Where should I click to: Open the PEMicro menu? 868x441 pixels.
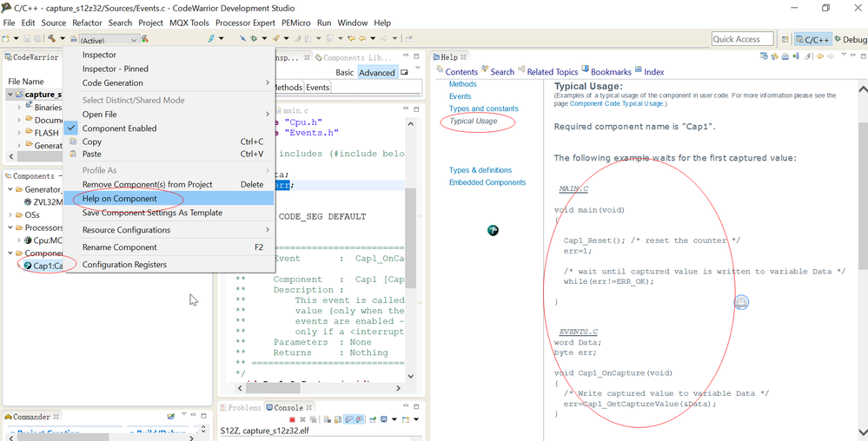296,23
